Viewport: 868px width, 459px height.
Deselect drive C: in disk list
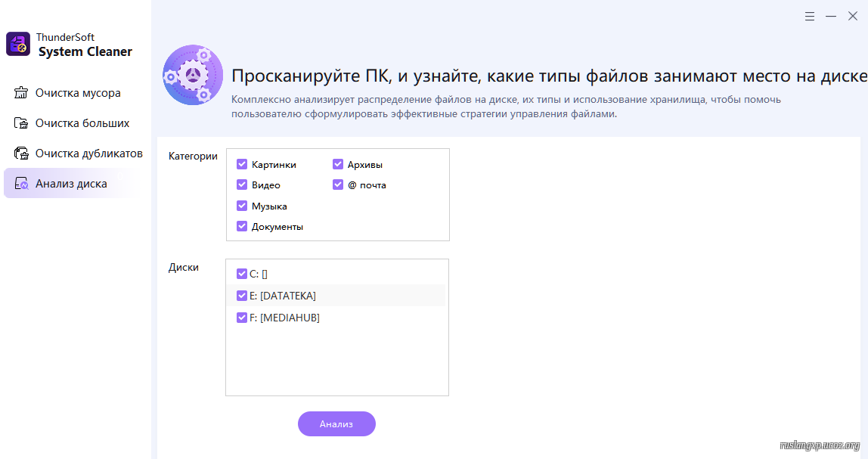242,274
